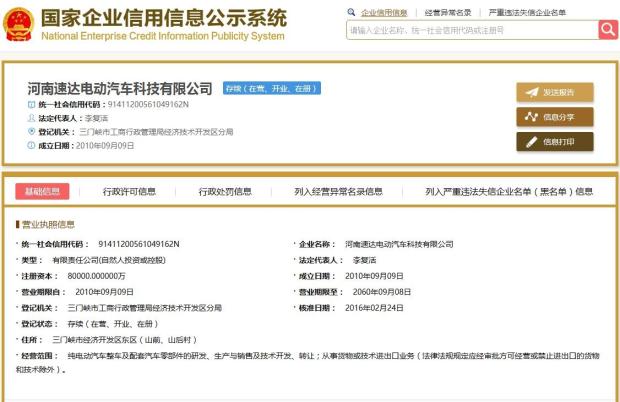Click the company name search input field
Screen dimensions: 620x402
pos(473,30)
